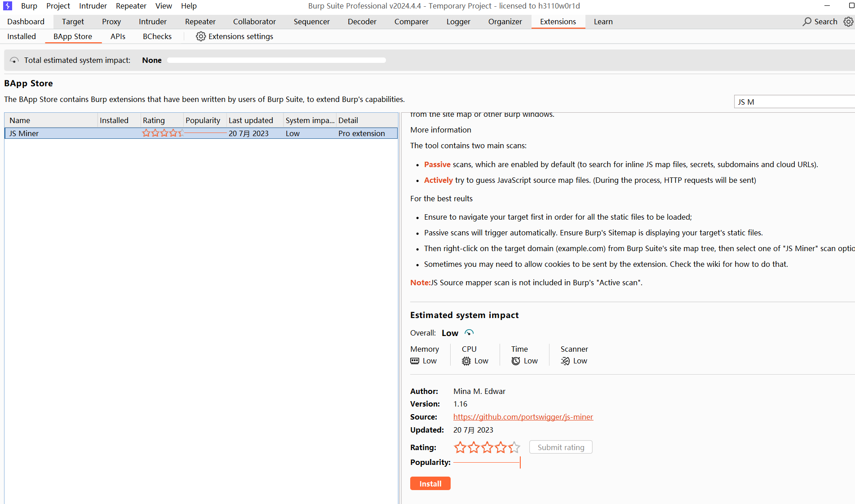Viewport: 855px width, 504px height.
Task: Select the JS Miner extension row
Action: pyautogui.click(x=201, y=133)
